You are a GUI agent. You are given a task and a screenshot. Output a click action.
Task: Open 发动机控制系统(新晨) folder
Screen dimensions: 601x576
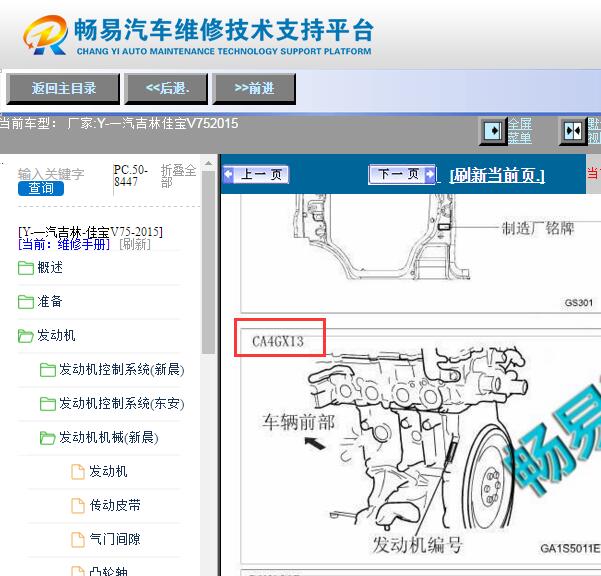[122, 369]
